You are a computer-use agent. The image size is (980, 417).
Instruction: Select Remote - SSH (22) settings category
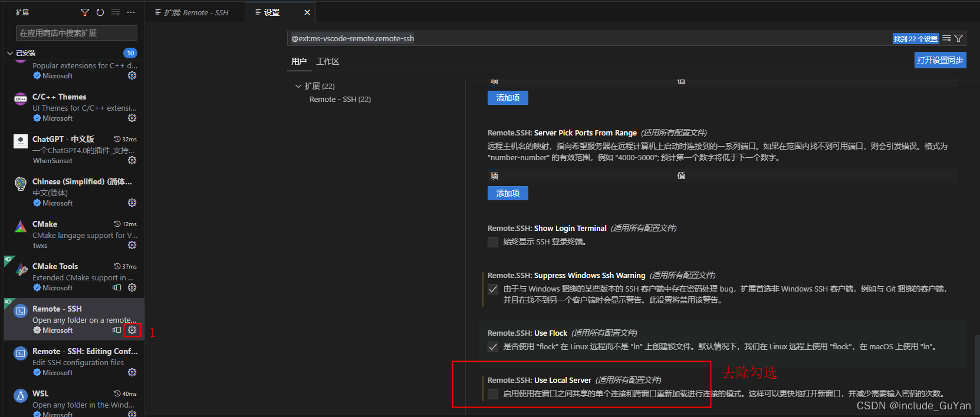coord(340,99)
